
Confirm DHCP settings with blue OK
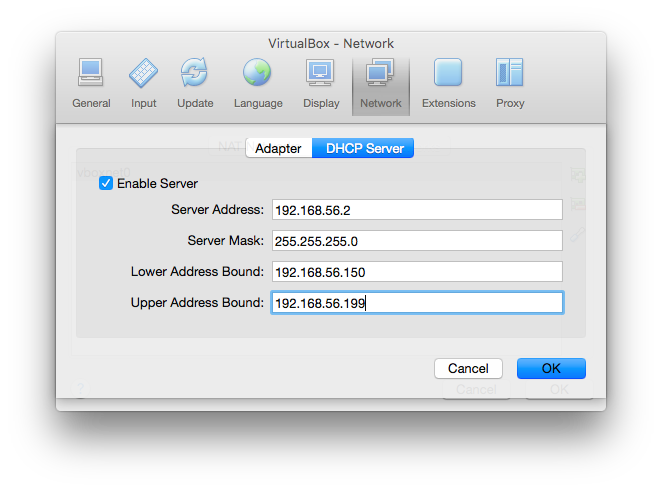(x=551, y=369)
